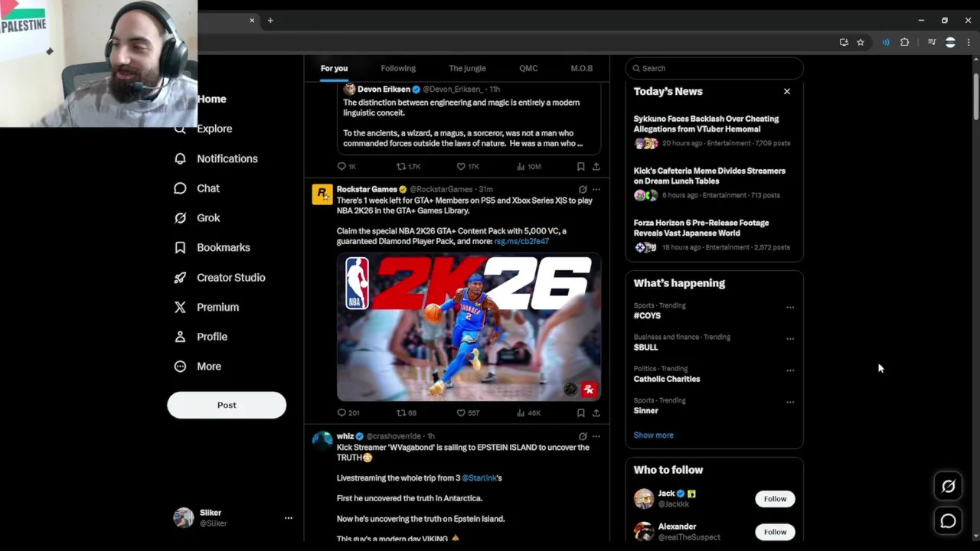
Task: Open account menu dots next to Sliker
Action: pyautogui.click(x=289, y=518)
